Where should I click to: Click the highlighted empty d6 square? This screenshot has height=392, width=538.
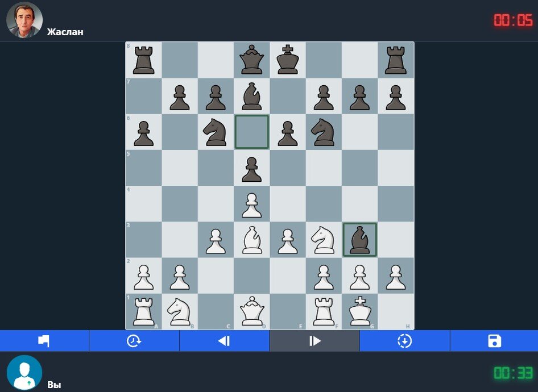[x=252, y=132]
